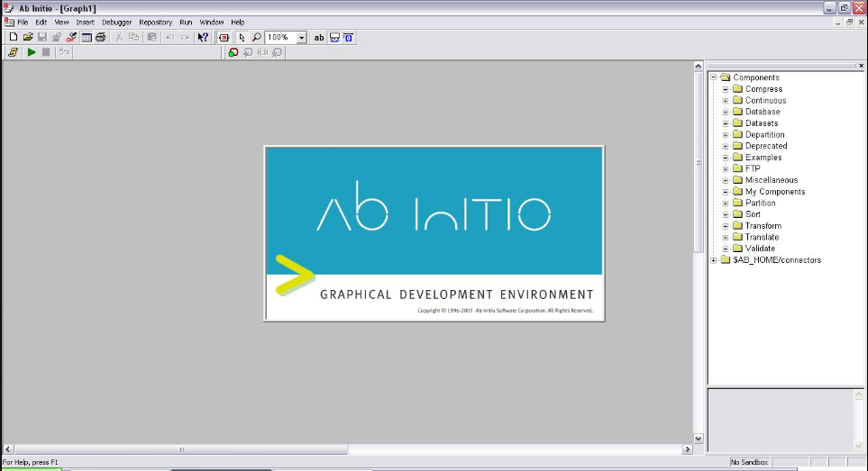
Task: Open the File menu
Action: pyautogui.click(x=23, y=23)
